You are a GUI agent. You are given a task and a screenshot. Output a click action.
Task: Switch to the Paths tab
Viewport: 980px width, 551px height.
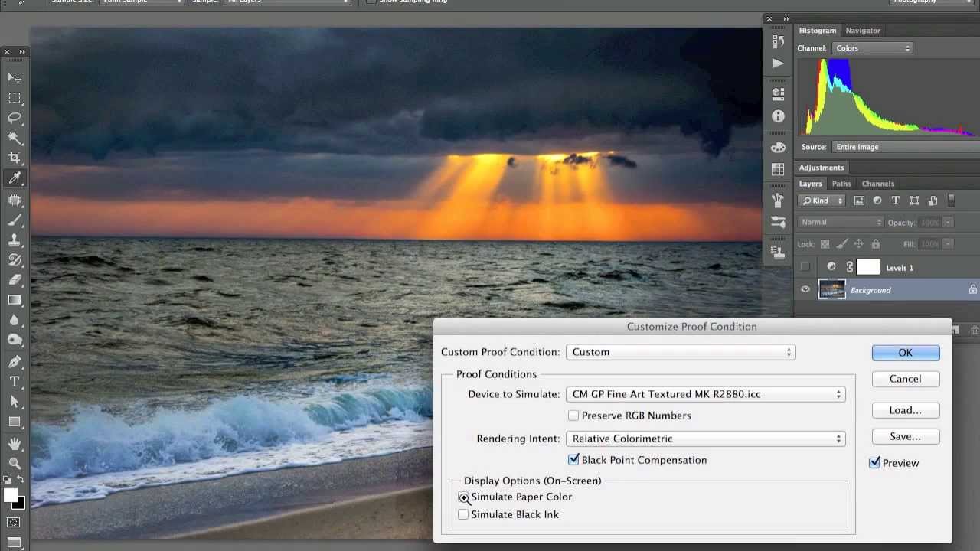tap(841, 184)
